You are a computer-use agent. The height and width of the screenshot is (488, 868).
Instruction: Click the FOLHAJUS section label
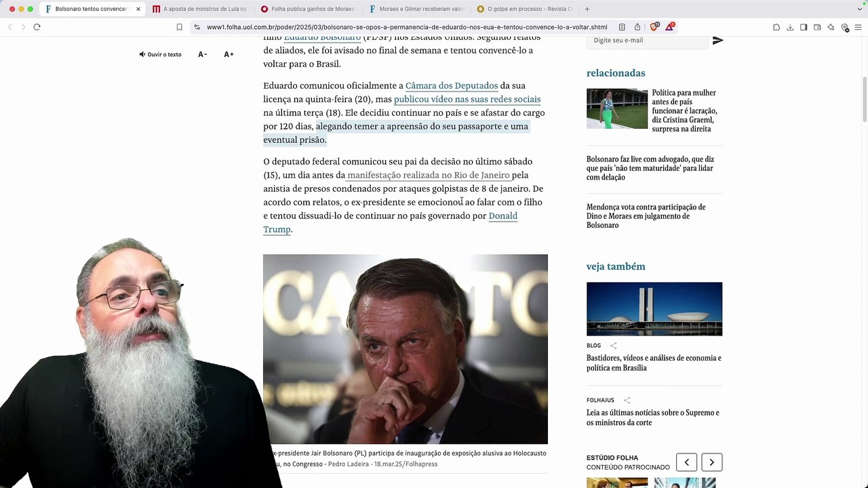(600, 401)
